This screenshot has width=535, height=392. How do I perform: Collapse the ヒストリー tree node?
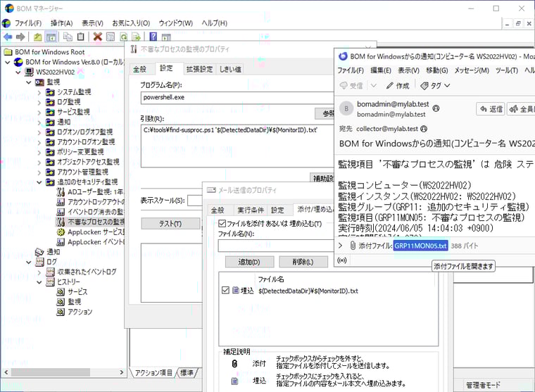tap(39, 282)
